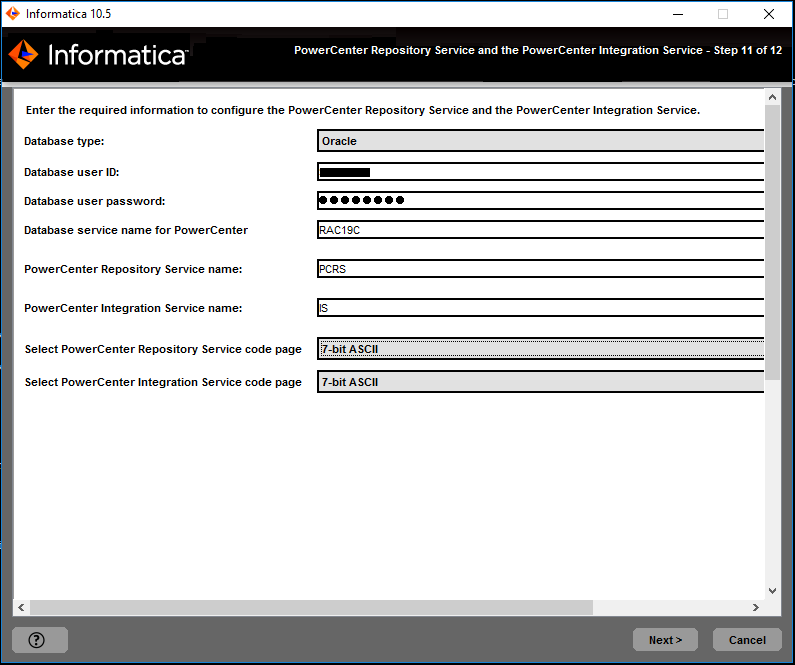Click 'Select PowerCenter Repository Service code page' label
The height and width of the screenshot is (665, 795).
coord(163,349)
